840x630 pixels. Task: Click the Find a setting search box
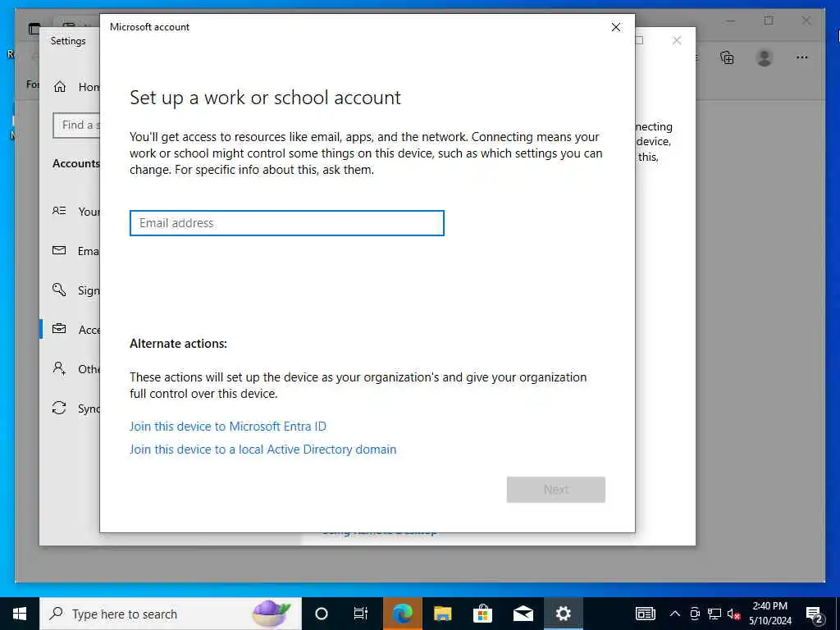pyautogui.click(x=76, y=126)
